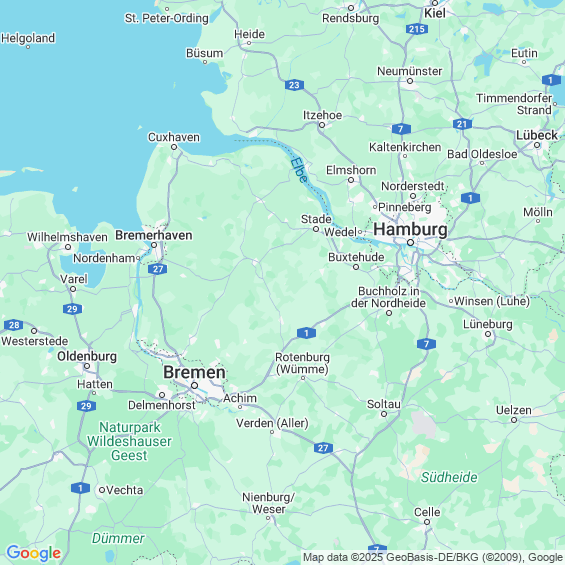Click the A28 highway shield near Westerstede

(x=14, y=325)
